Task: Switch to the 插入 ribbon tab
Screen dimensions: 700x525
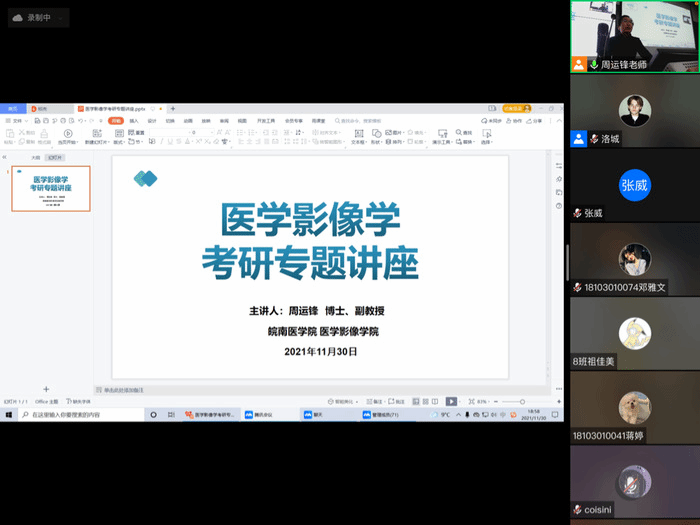Action: (x=133, y=120)
